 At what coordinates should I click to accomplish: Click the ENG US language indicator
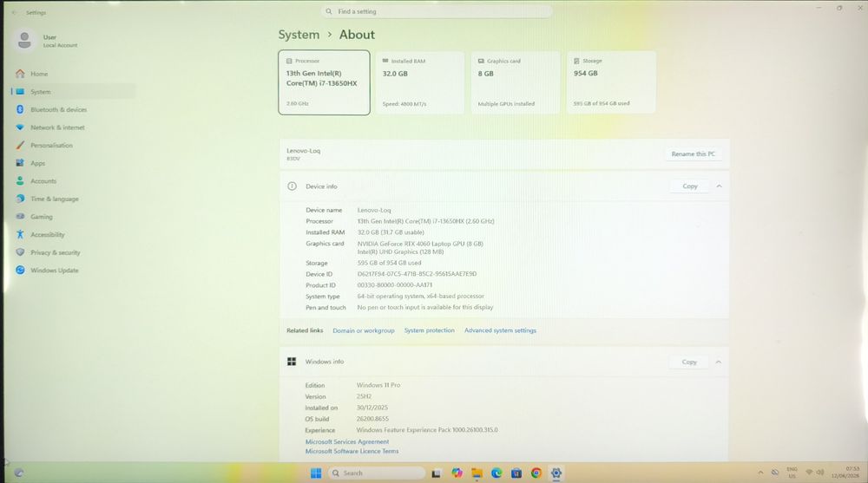tap(792, 473)
